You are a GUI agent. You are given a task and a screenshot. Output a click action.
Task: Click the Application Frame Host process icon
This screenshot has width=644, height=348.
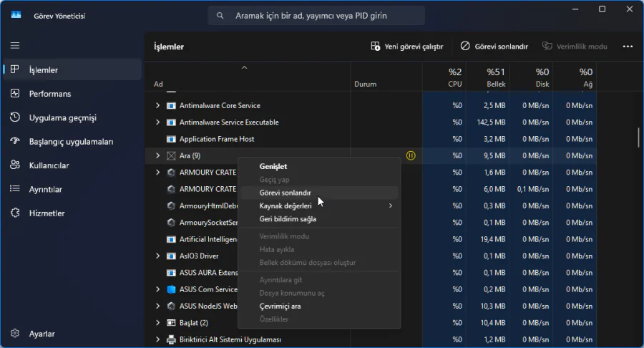(171, 139)
